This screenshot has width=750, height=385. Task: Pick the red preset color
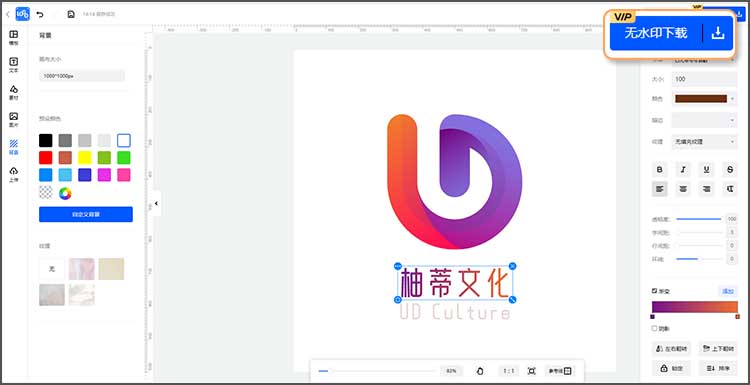45,158
